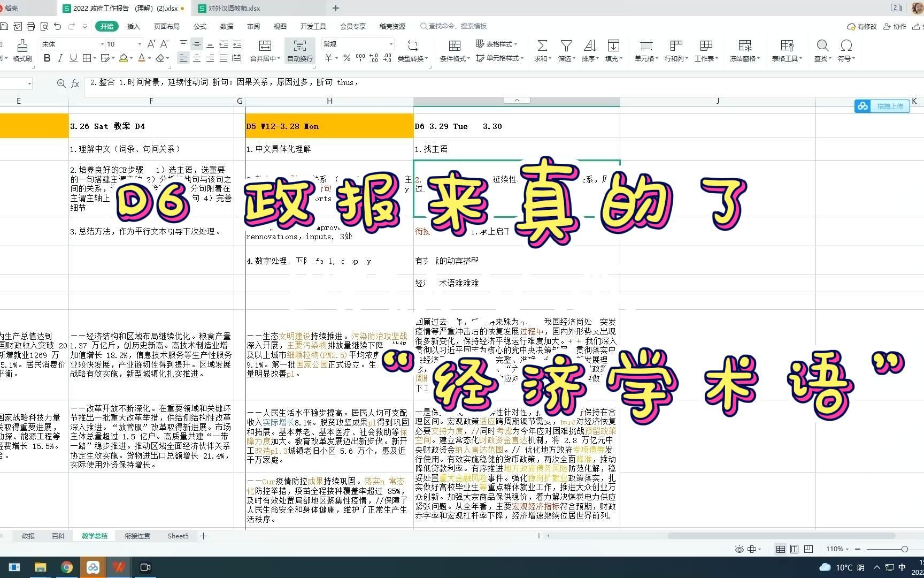Click the 单元格 cells icon
Image resolution: width=924 pixels, height=578 pixels.
pos(646,45)
